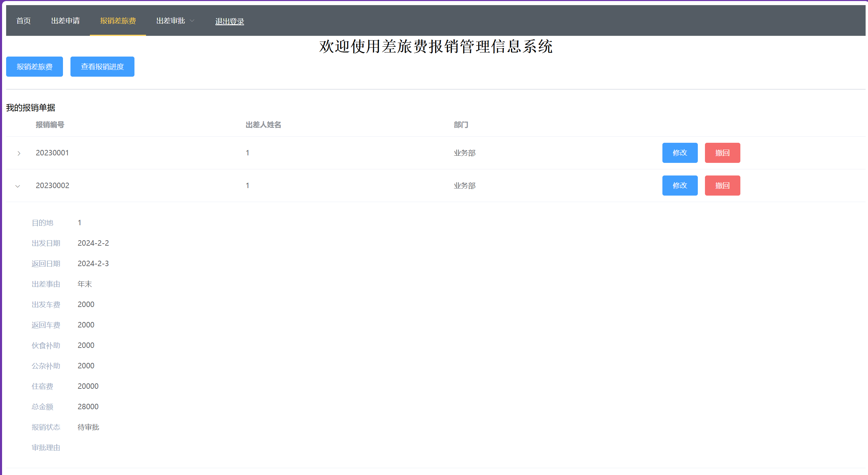Go to 首页 menu item

[x=23, y=21]
